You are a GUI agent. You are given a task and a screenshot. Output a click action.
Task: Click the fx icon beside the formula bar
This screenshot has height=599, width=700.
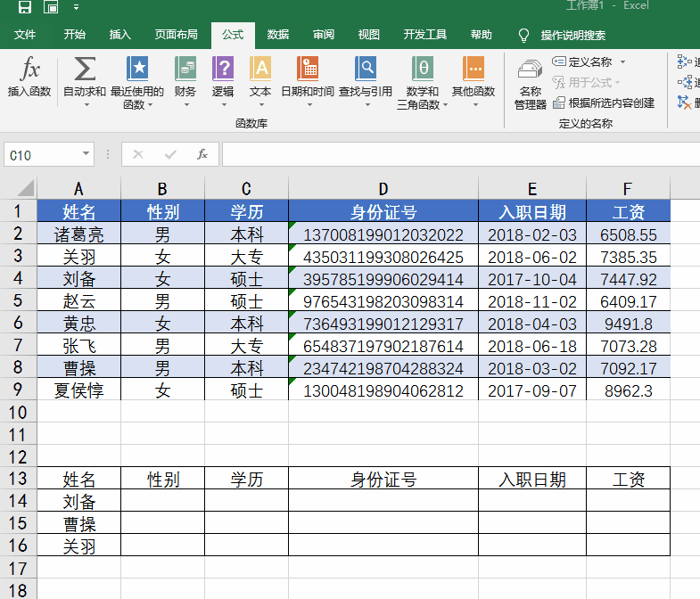click(202, 154)
